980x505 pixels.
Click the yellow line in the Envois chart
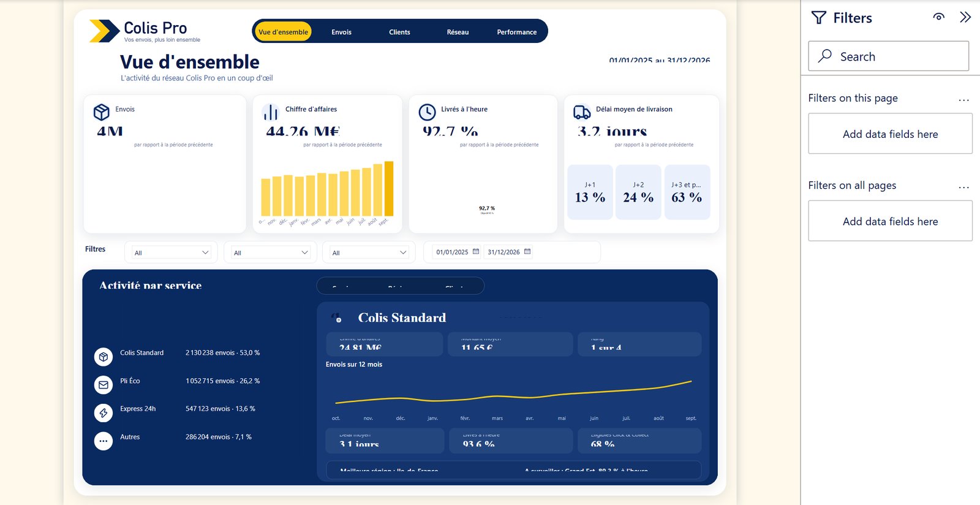[513, 397]
